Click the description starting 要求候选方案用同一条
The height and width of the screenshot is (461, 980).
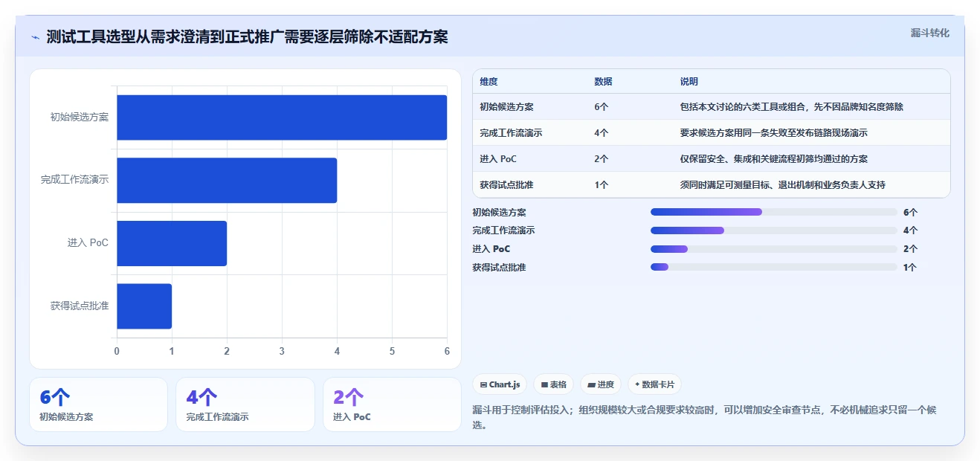(x=774, y=133)
